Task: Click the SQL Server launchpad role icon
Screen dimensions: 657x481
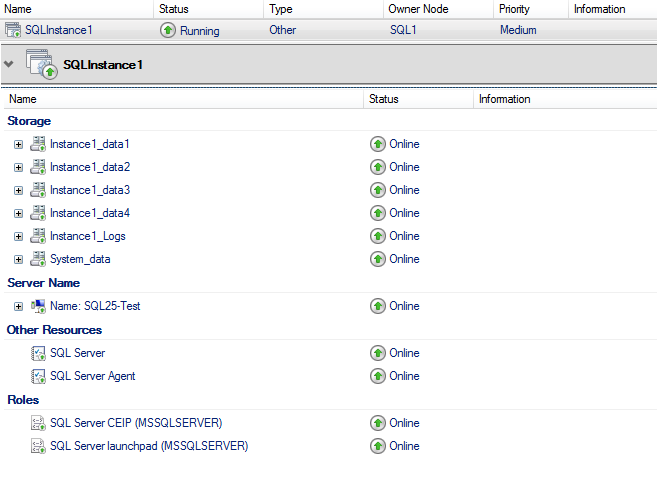Action: [x=38, y=446]
